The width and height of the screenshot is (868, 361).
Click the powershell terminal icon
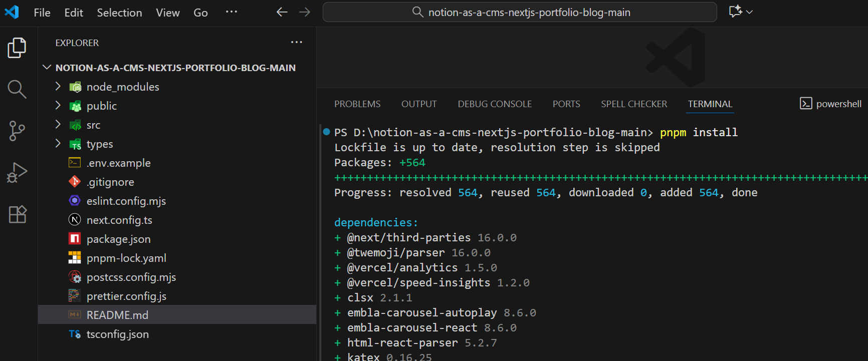click(x=806, y=104)
